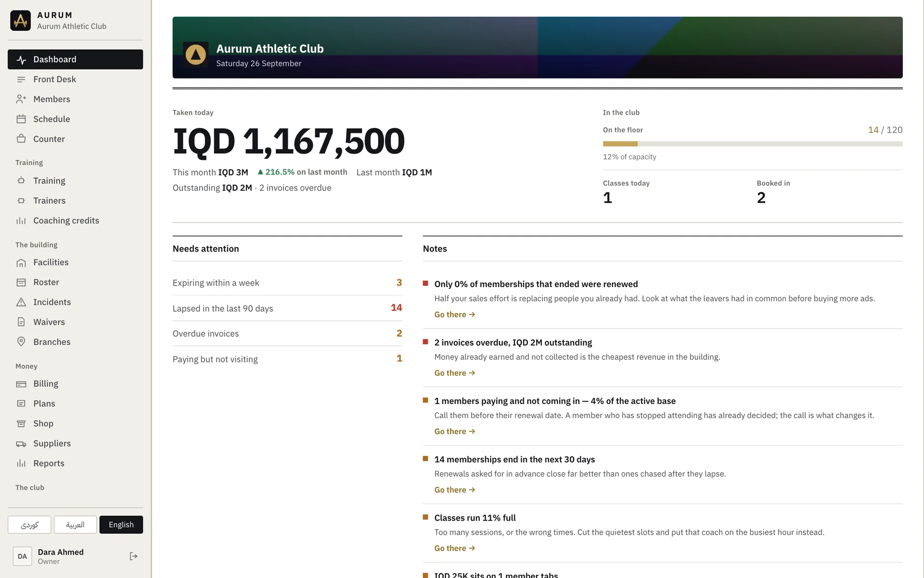The image size is (924, 578).
Task: Click the Booked in count
Action: [761, 197]
